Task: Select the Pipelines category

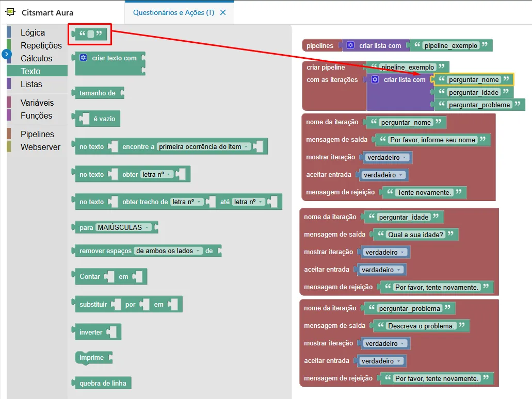Action: pyautogui.click(x=37, y=134)
